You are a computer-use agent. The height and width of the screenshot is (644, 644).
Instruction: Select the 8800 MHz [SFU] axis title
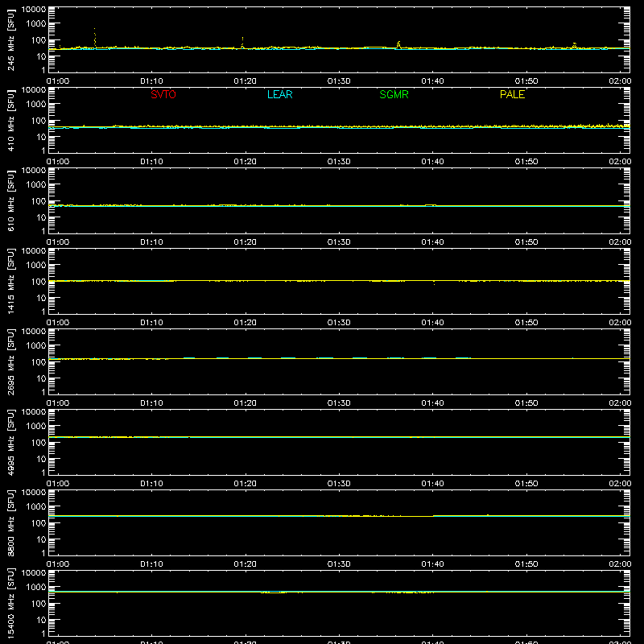(x=10, y=522)
